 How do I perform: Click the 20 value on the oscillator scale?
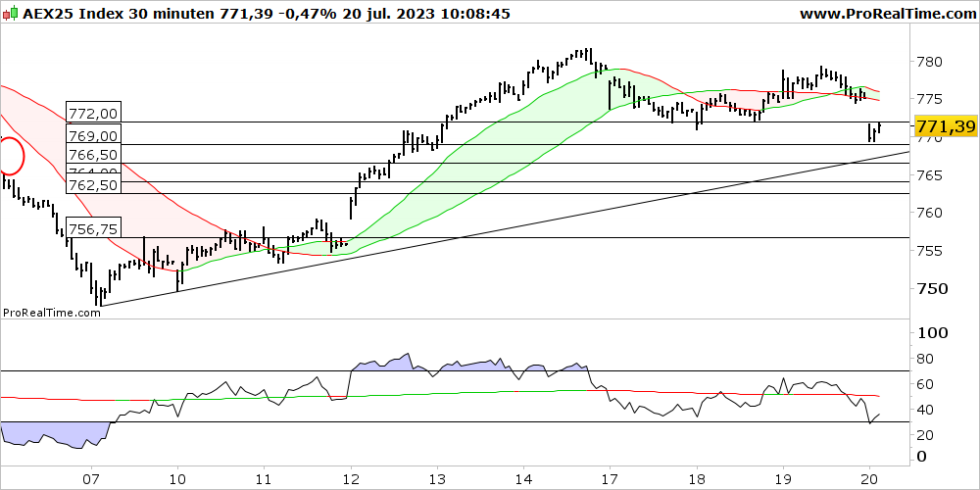tap(926, 434)
